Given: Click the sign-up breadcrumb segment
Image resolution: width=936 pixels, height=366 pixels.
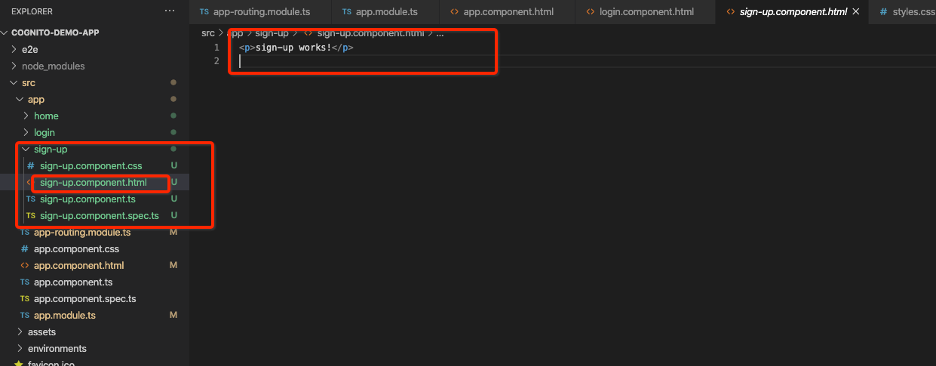Looking at the screenshot, I should pyautogui.click(x=273, y=33).
